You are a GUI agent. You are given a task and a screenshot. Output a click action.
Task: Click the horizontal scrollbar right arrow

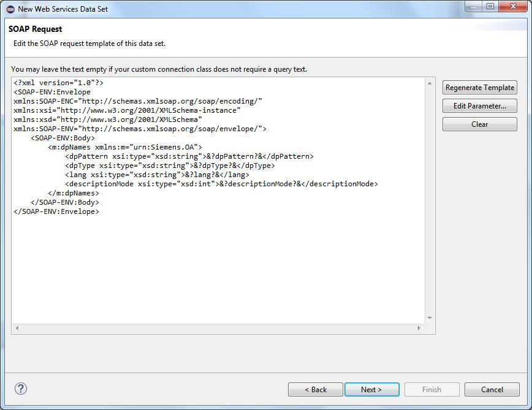pos(419,328)
